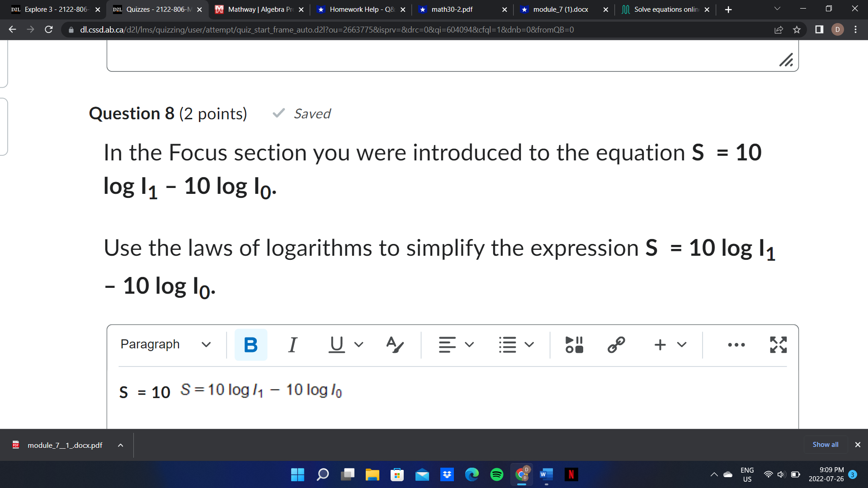The width and height of the screenshot is (868, 488).
Task: Insert media using the insert stuff icon
Action: pyautogui.click(x=573, y=345)
